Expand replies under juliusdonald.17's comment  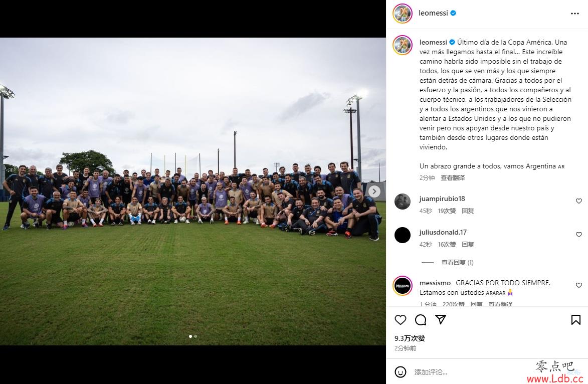tap(458, 263)
